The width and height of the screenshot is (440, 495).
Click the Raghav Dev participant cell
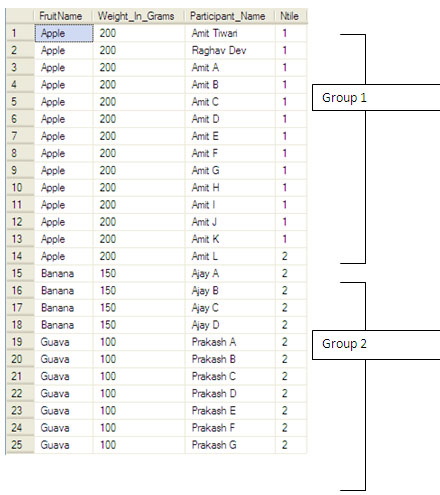point(230,50)
